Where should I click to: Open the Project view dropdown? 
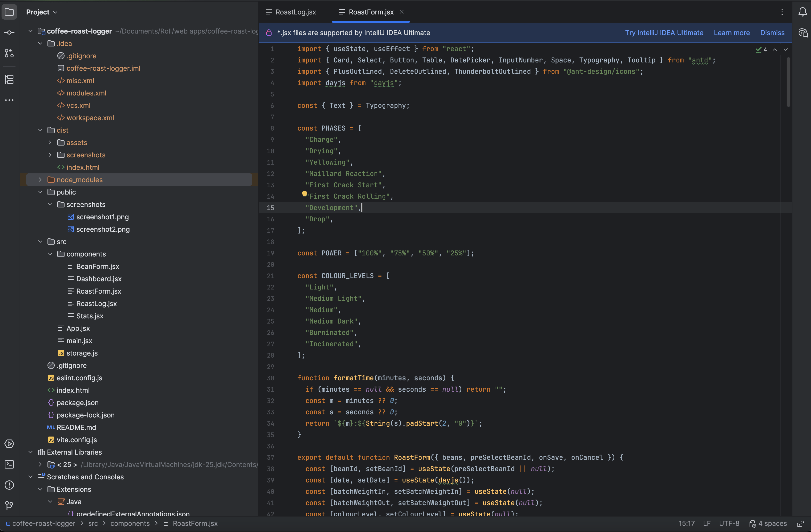click(x=42, y=12)
